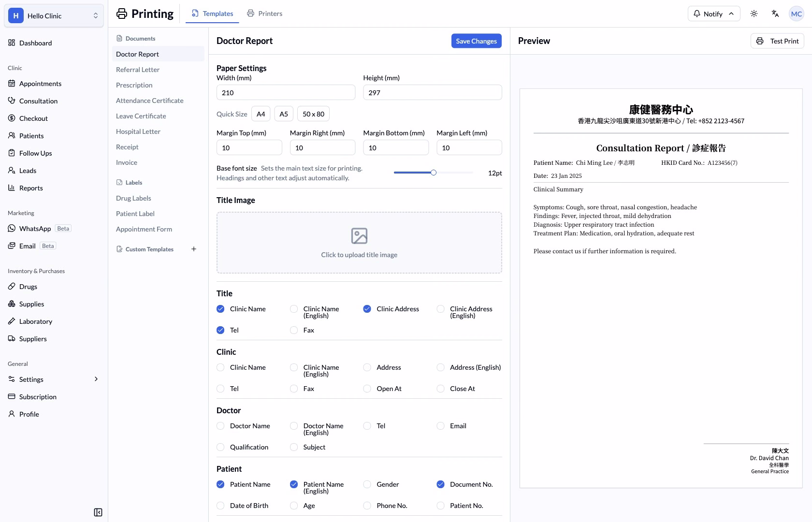This screenshot has height=522, width=812.
Task: Click Test Print button
Action: [777, 41]
